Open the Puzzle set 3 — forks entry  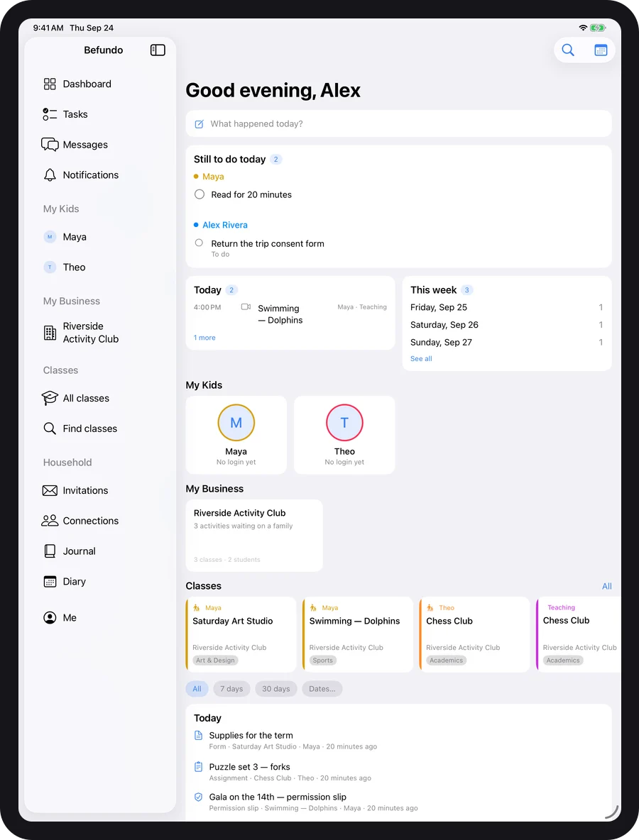click(398, 772)
